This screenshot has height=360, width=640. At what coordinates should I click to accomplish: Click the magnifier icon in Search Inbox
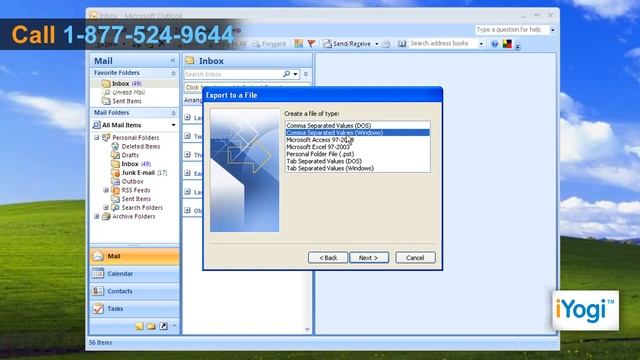click(x=287, y=74)
